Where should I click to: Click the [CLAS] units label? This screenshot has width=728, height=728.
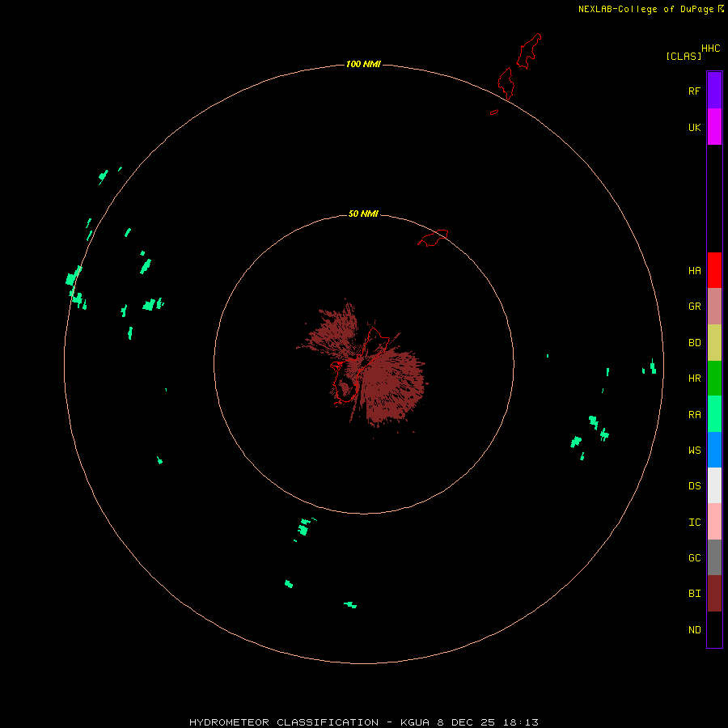[x=684, y=56]
